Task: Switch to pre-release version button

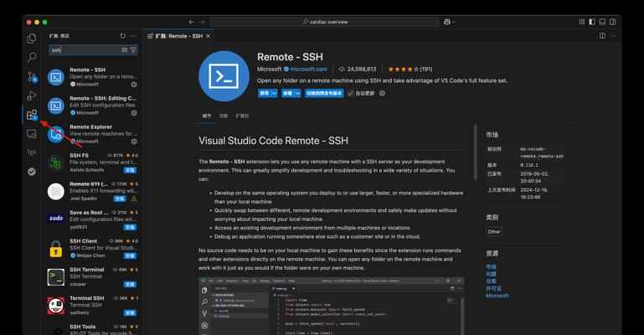Action: (x=324, y=93)
